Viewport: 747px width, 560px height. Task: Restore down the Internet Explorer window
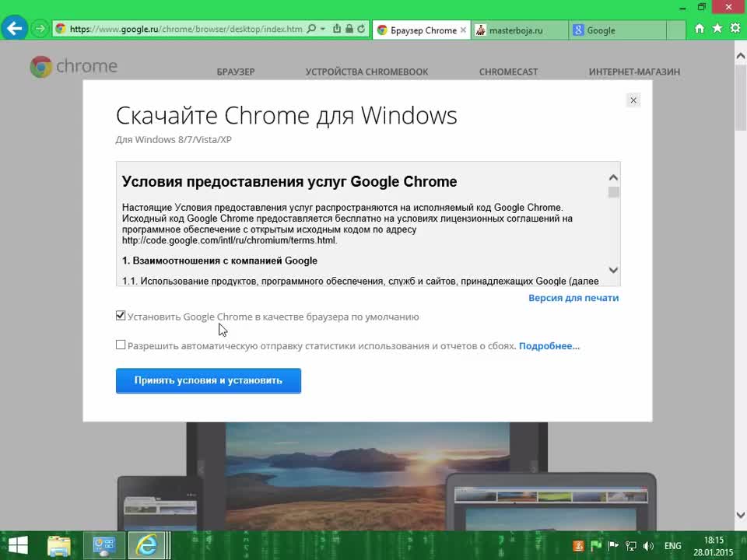(x=701, y=7)
